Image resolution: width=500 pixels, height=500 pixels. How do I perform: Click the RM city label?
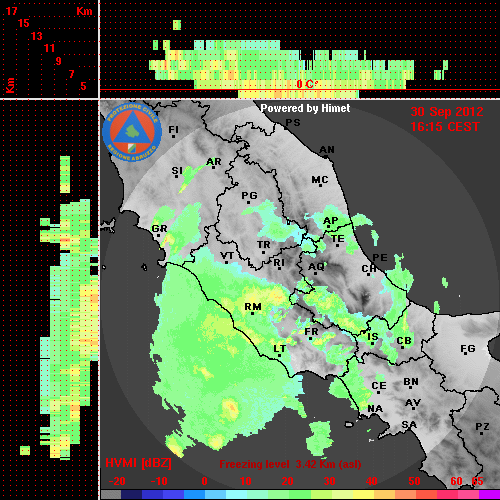(x=253, y=307)
